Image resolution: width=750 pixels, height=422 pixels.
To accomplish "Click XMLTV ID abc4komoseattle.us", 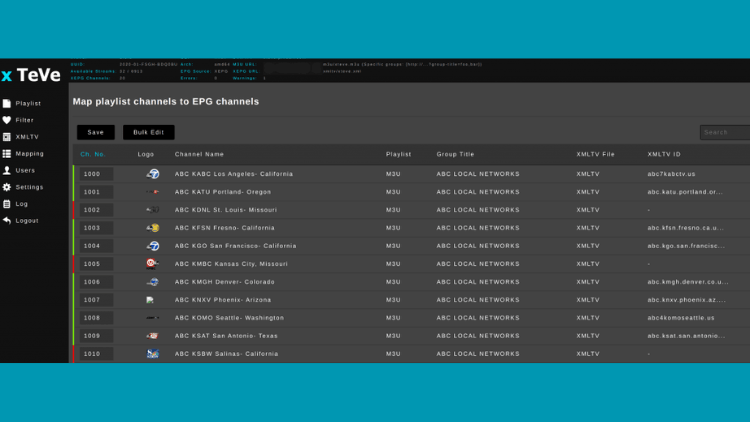I will (x=681, y=318).
